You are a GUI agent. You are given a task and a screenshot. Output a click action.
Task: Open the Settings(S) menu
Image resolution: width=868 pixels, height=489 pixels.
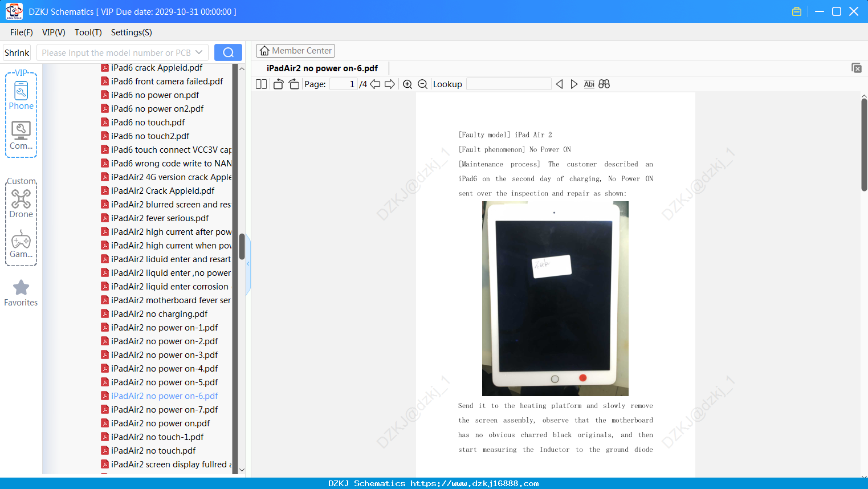[132, 32]
